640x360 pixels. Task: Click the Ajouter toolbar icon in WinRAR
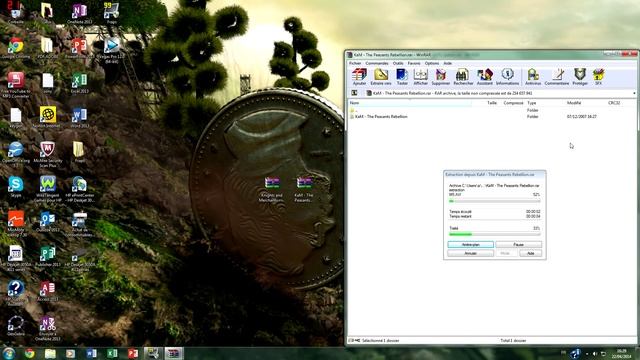[x=359, y=77]
